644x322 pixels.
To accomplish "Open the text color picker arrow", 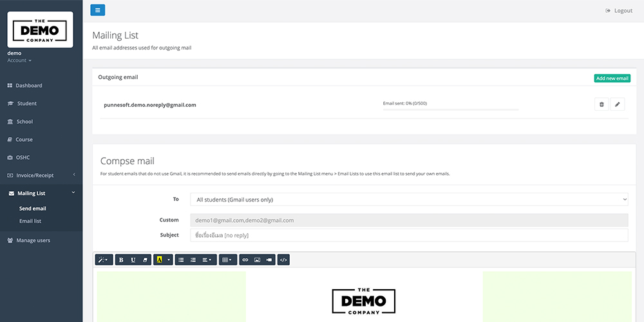I will [169, 260].
